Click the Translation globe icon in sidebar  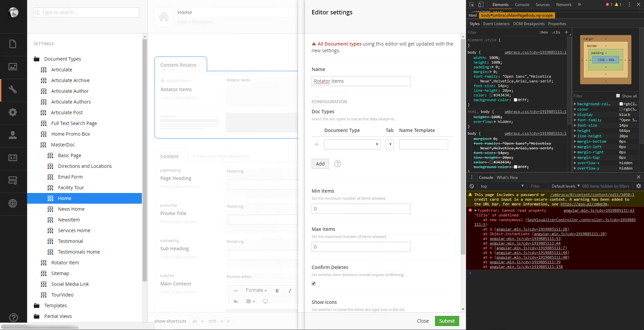[x=13, y=203]
